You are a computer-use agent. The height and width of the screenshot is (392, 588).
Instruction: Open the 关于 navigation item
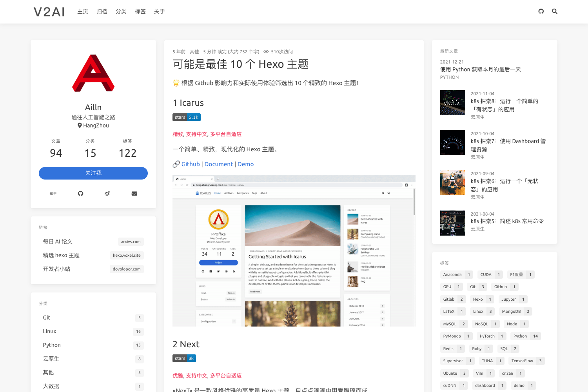tap(160, 12)
